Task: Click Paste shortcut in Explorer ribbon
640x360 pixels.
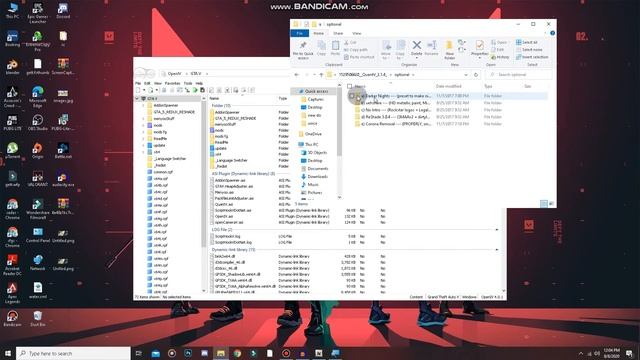Action: click(359, 57)
